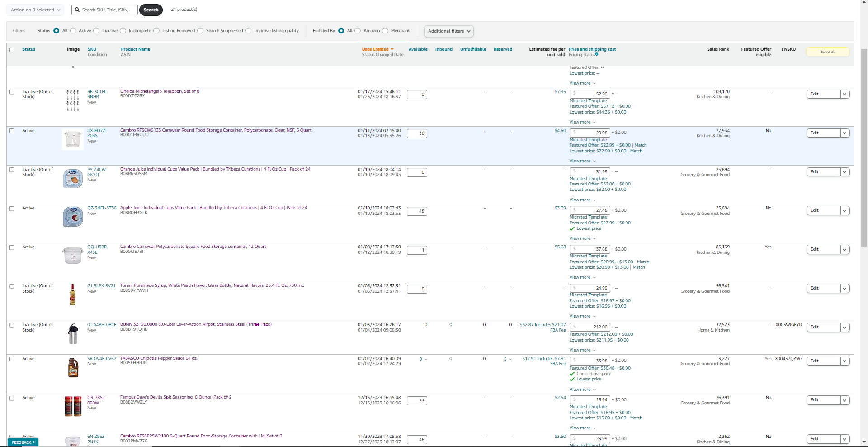The width and height of the screenshot is (868, 447).
Task: Expand View more for Cambro 6 Quart row
Action: tap(582, 161)
